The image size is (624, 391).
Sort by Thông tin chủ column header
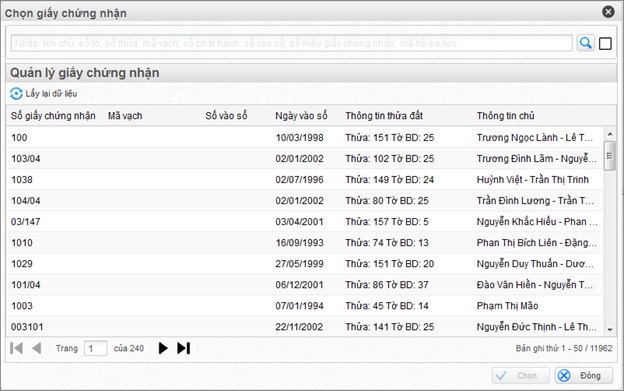(x=505, y=116)
